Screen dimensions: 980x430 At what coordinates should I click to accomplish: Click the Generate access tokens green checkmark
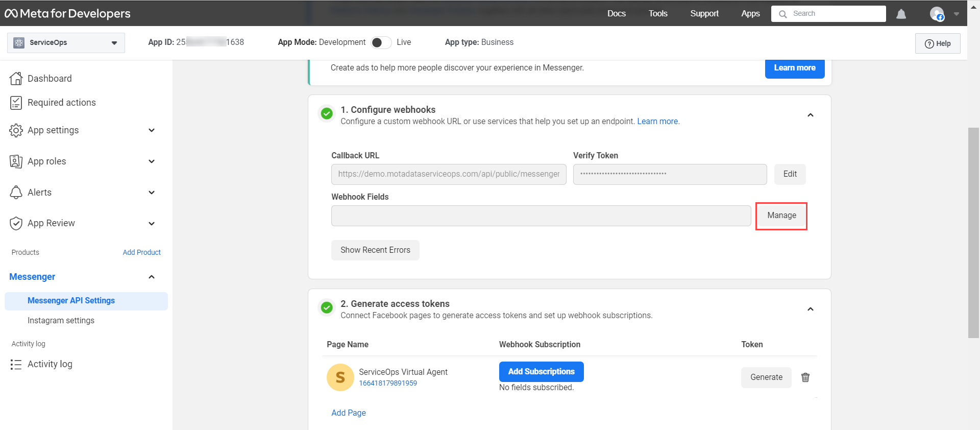click(x=327, y=307)
